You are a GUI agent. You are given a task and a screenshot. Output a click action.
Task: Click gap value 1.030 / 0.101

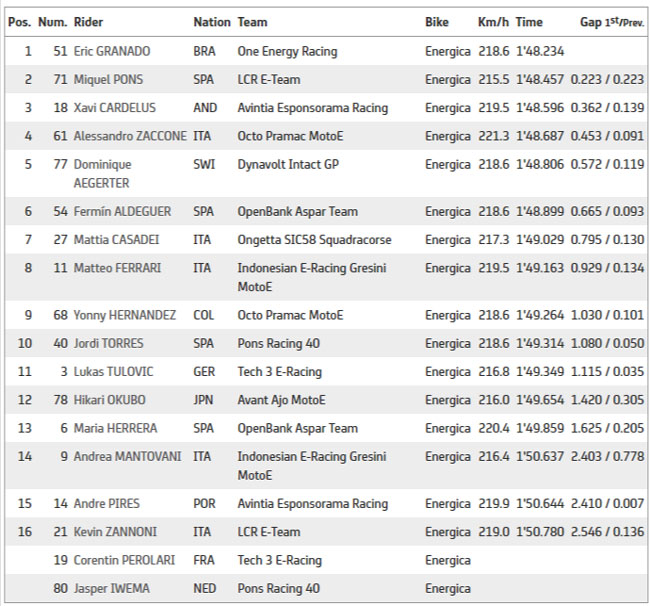click(x=607, y=315)
